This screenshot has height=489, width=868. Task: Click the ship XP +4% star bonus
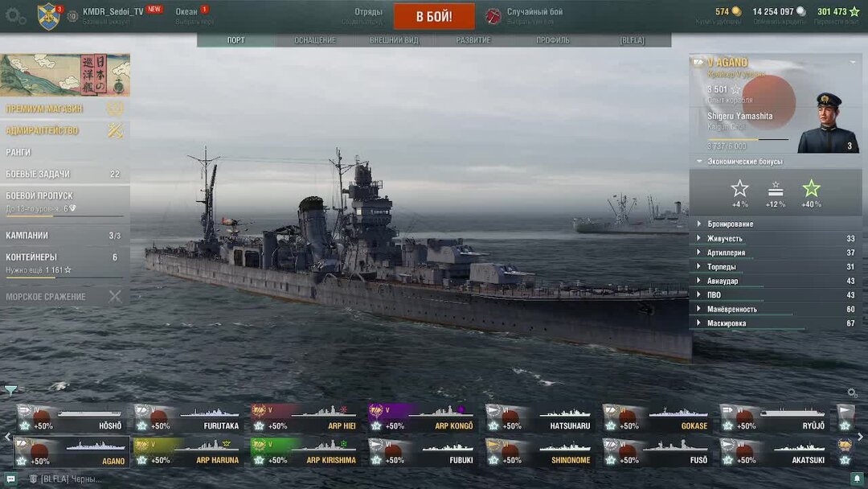(739, 193)
